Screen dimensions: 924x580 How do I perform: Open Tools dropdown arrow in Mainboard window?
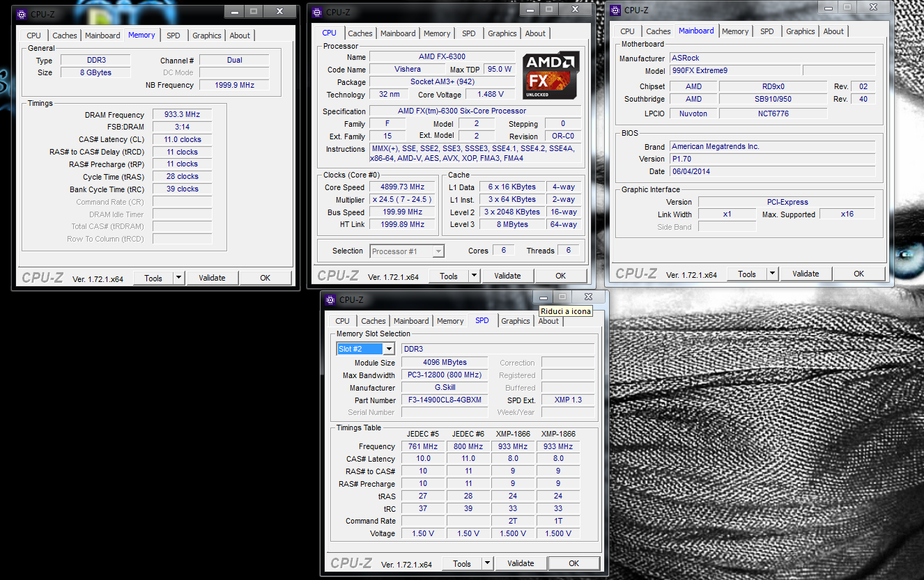click(x=772, y=274)
